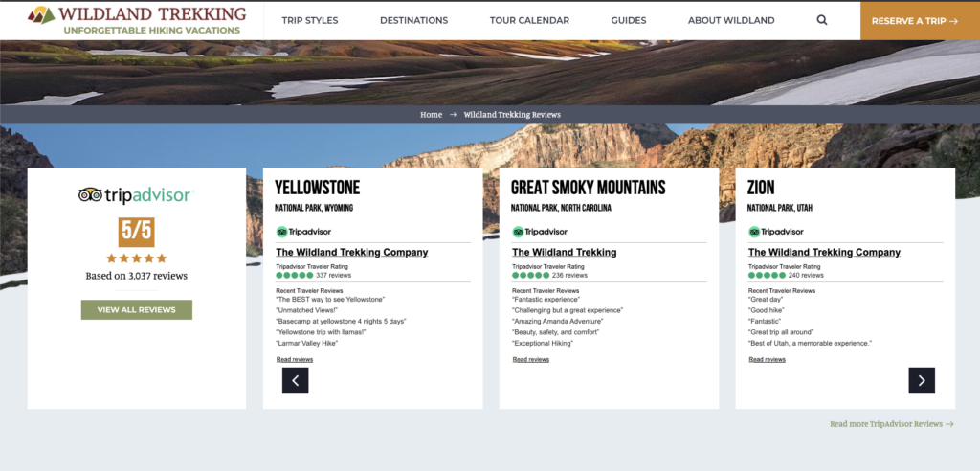
Task: Click green rating bubbles beside 240 reviews
Action: click(x=767, y=275)
